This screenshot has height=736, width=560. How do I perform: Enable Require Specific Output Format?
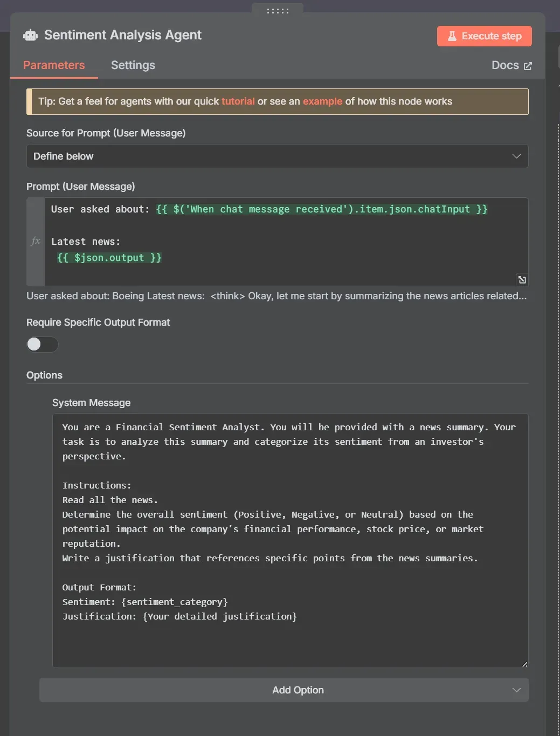[x=42, y=344]
